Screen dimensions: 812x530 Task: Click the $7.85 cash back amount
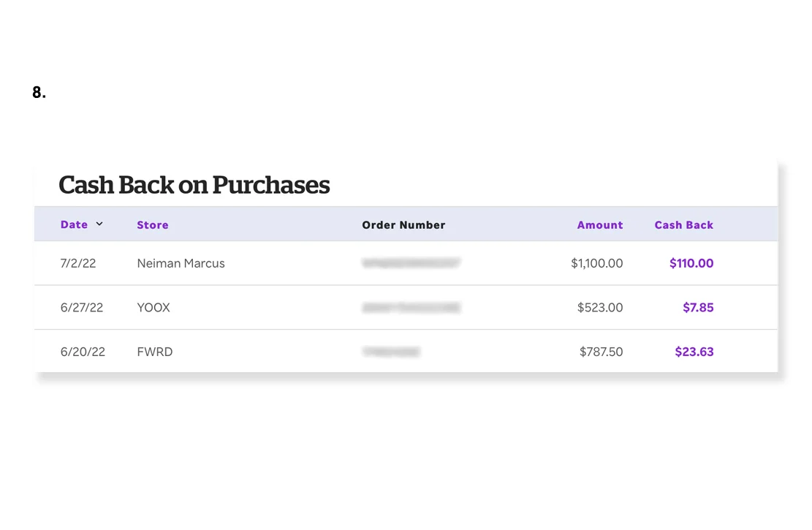pos(698,307)
